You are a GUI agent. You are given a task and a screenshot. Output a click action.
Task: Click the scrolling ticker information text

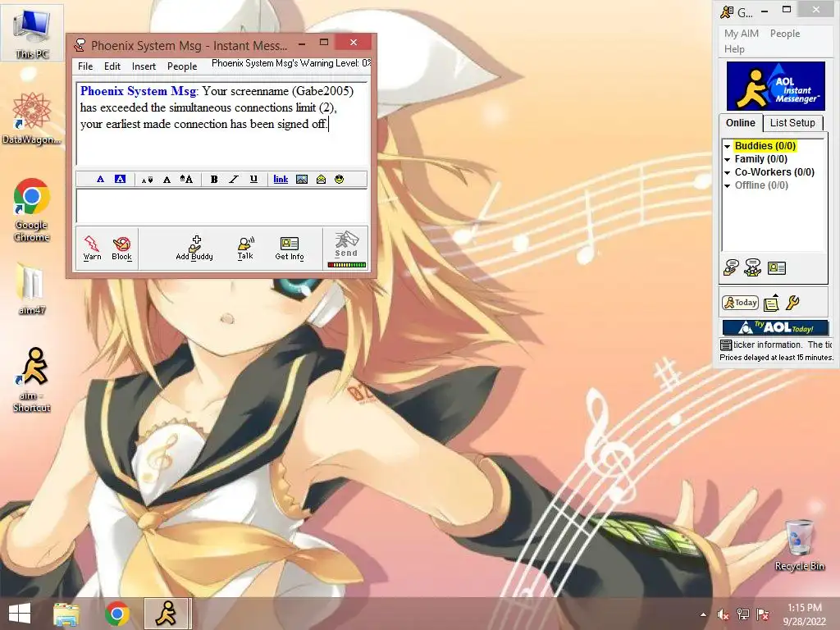coord(783,345)
